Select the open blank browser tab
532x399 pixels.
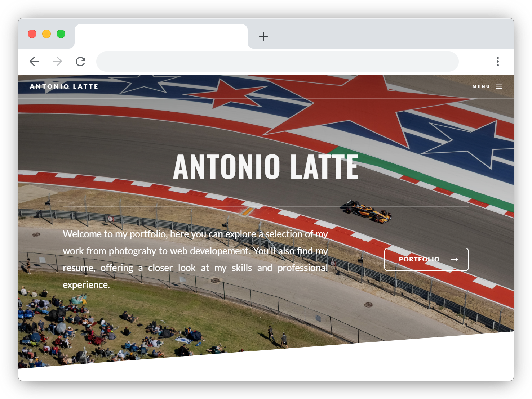(x=161, y=36)
